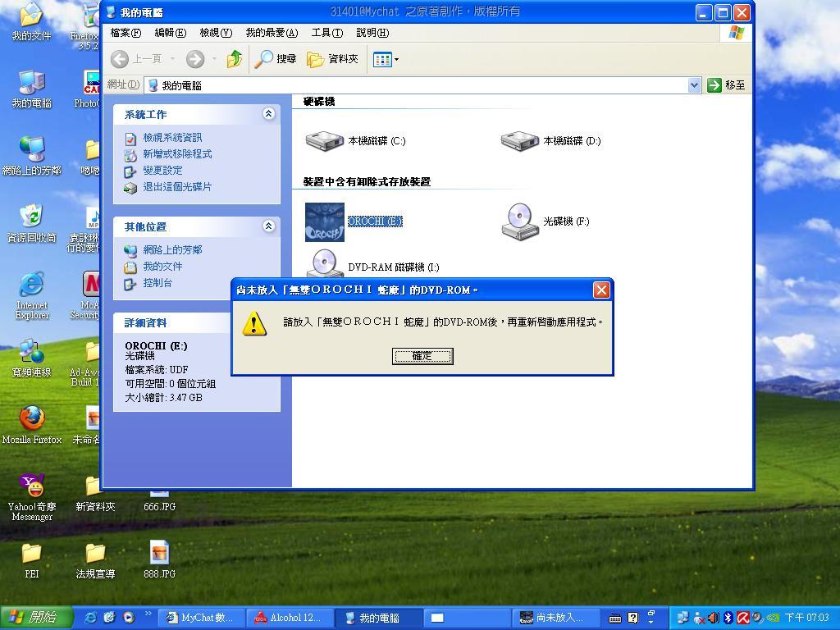Open 控制台 in 其他位置 panel
840x630 pixels.
click(x=157, y=283)
